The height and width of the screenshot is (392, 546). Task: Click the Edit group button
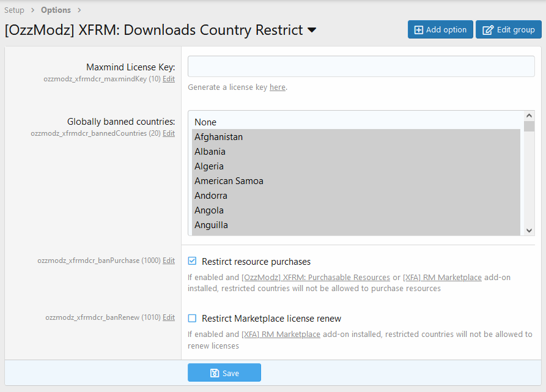pyautogui.click(x=509, y=29)
